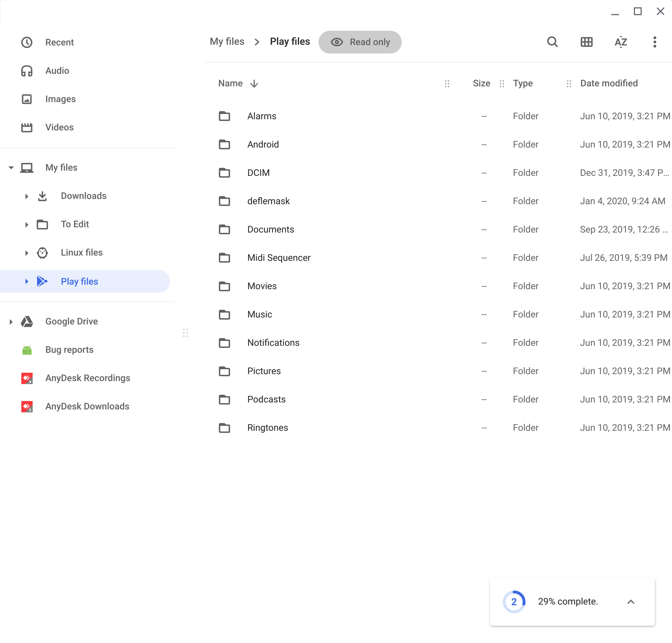Click the Read only eye badge
The image size is (672, 643).
pos(360,42)
